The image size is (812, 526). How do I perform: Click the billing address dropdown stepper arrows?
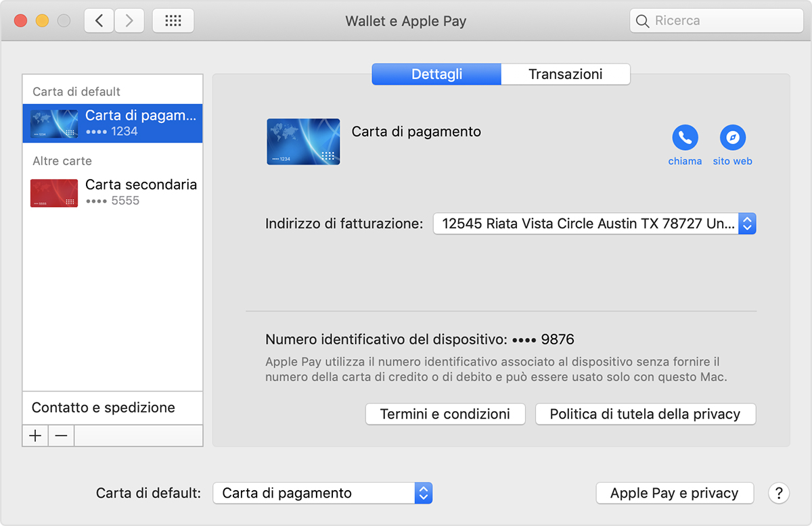pyautogui.click(x=747, y=223)
